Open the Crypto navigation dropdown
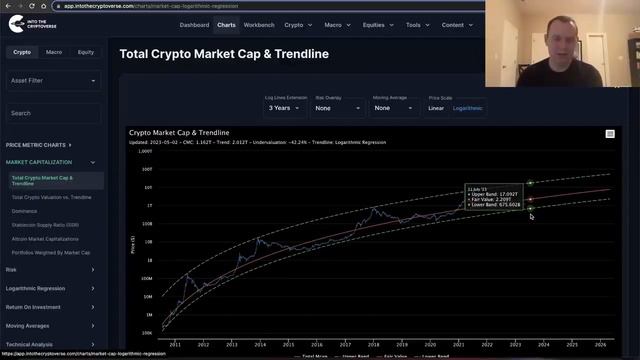Screen dimensions: 640x360 point(298,25)
